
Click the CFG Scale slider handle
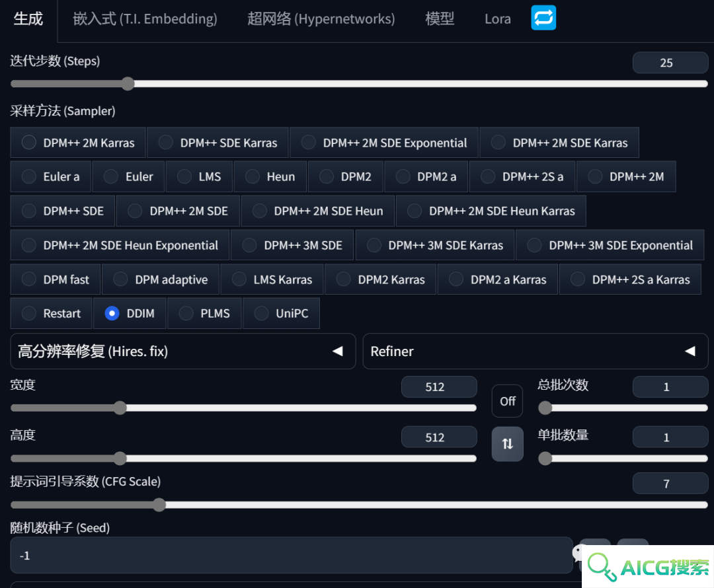point(159,505)
